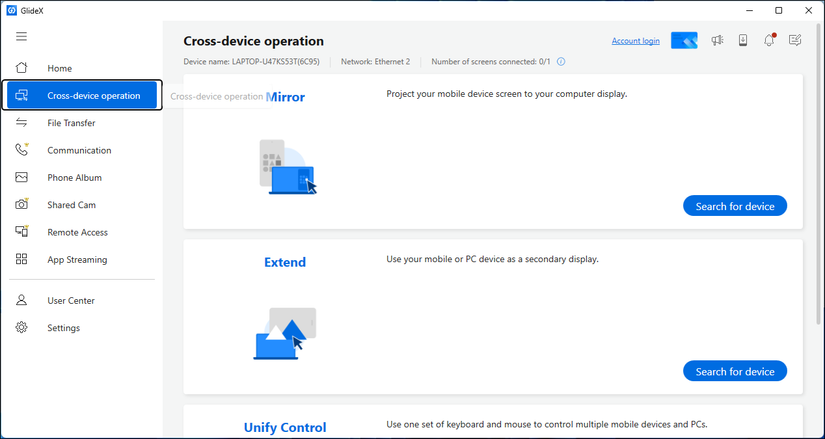Viewport: 825px width, 439px height.
Task: Click the blue banner icon beside Account login
Action: pyautogui.click(x=684, y=41)
